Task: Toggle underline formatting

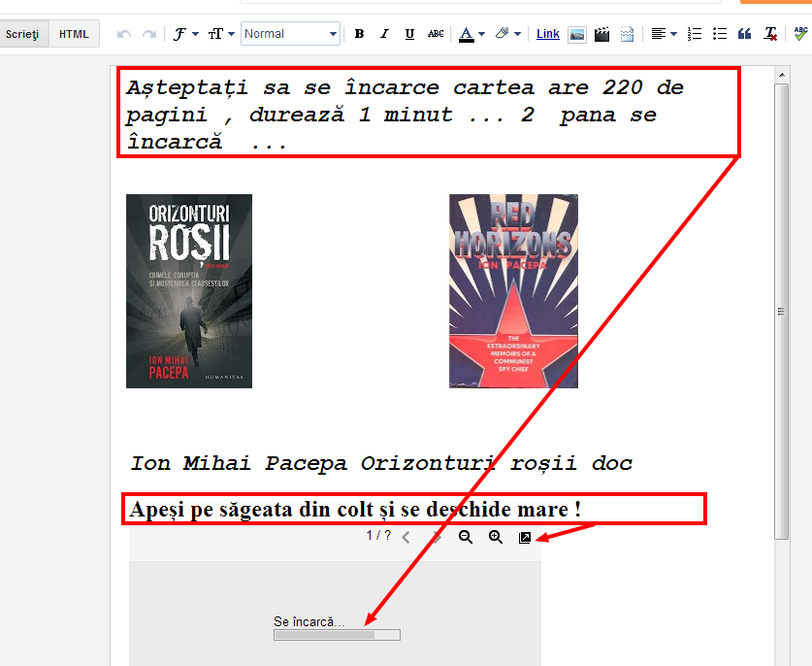Action: click(x=409, y=34)
